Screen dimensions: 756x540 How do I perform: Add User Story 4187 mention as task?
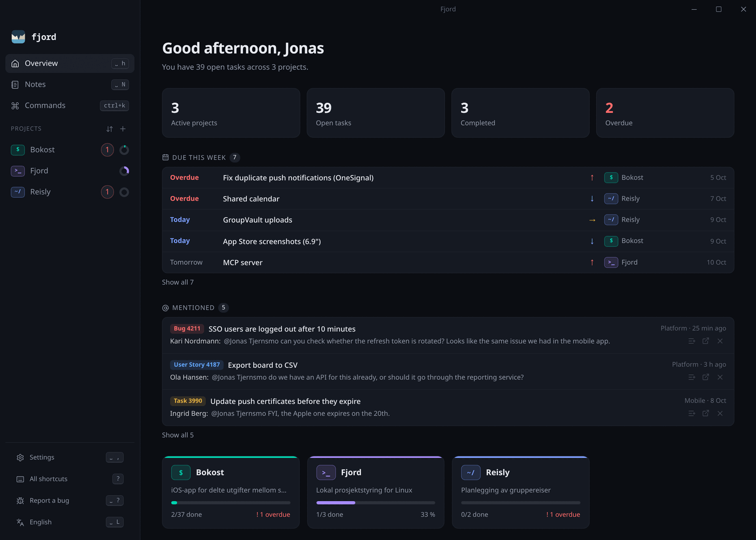point(692,377)
